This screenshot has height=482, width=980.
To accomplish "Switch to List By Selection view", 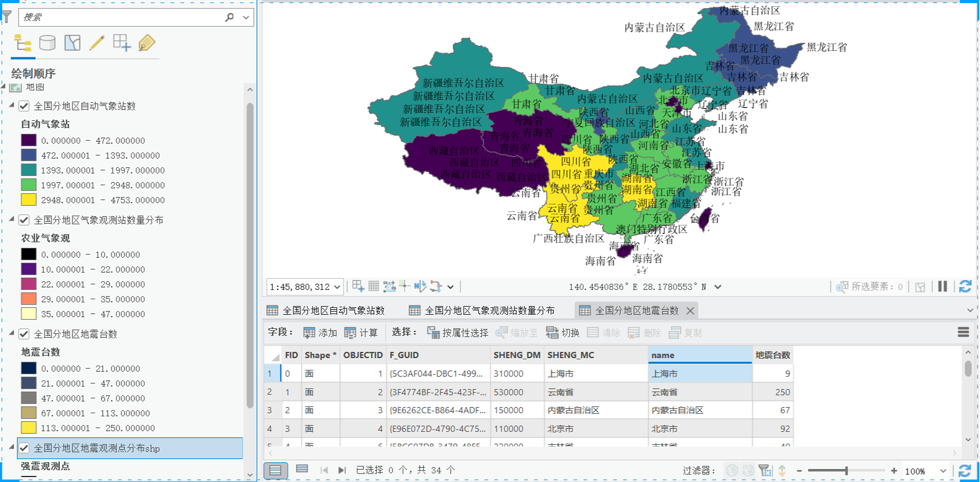I will (72, 43).
